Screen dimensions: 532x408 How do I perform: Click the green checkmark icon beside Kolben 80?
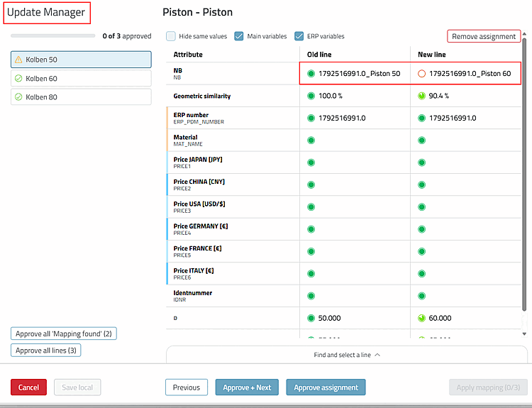point(18,97)
